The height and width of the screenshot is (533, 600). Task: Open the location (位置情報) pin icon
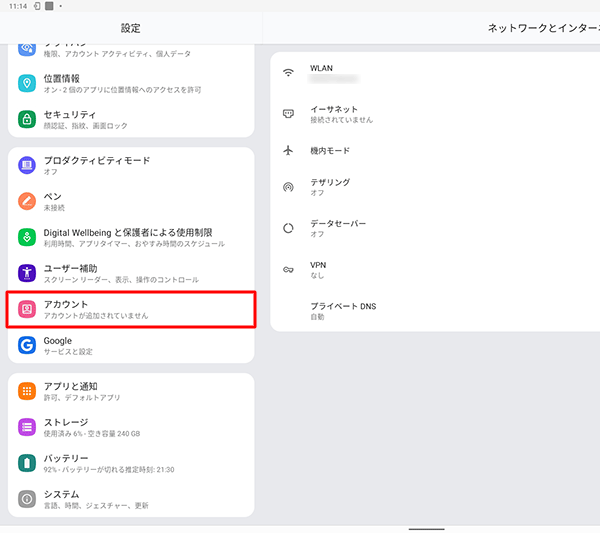[x=27, y=83]
